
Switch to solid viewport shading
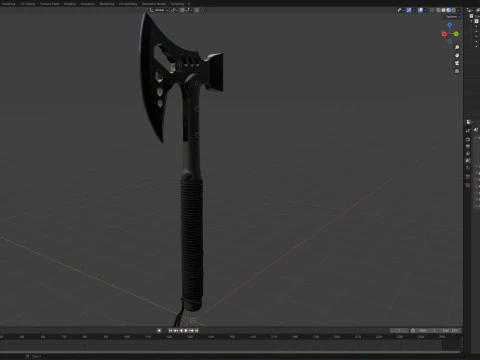(x=443, y=10)
